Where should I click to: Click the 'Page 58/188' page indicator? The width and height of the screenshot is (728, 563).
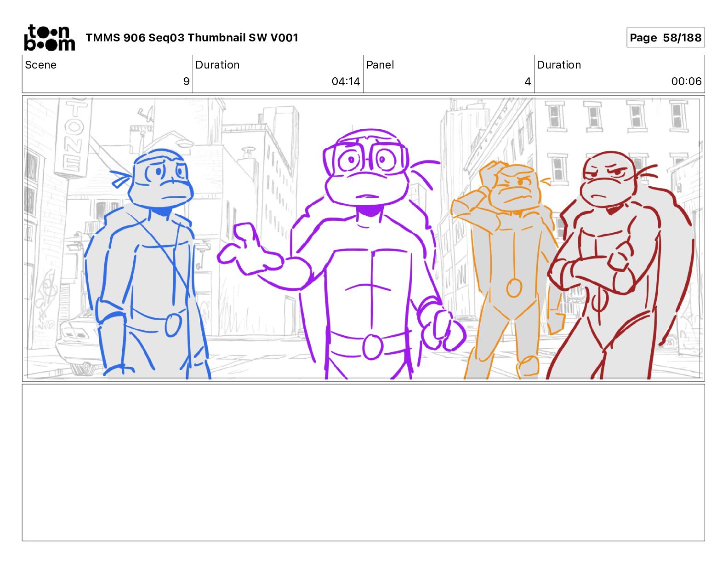(665, 38)
